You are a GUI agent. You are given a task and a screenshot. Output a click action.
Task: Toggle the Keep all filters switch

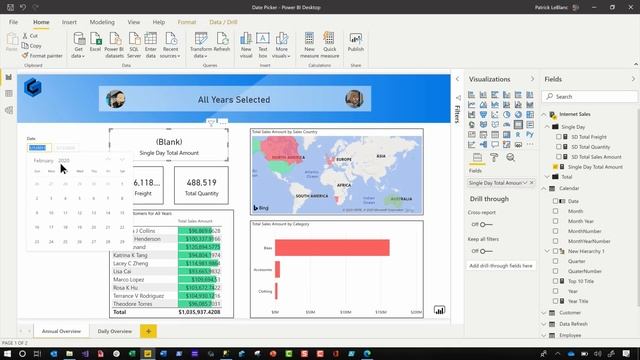pyautogui.click(x=485, y=251)
